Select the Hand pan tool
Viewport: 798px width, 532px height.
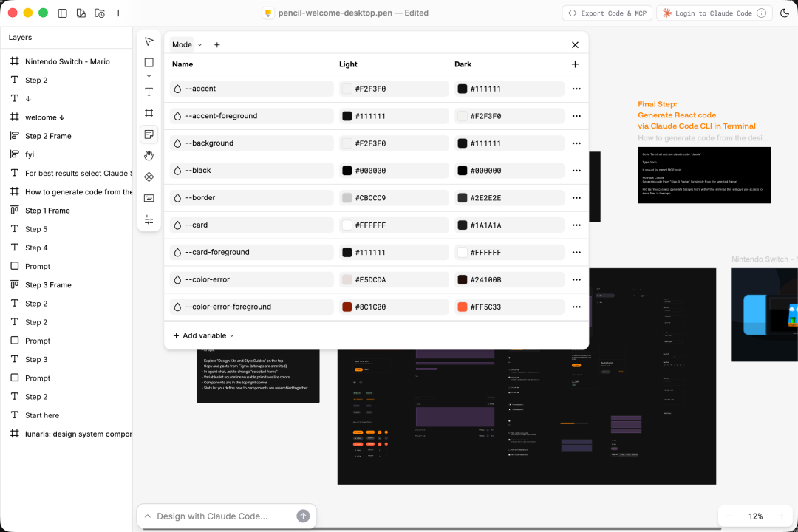[x=149, y=155]
